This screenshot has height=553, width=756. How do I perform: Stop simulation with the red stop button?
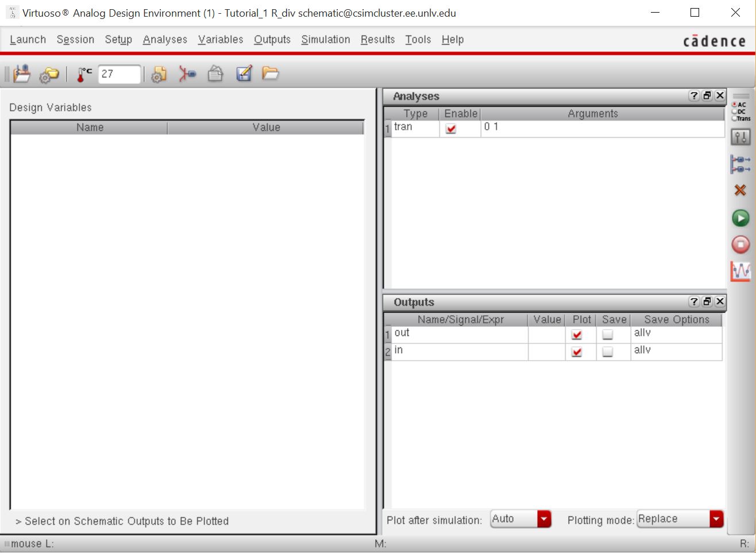[740, 245]
